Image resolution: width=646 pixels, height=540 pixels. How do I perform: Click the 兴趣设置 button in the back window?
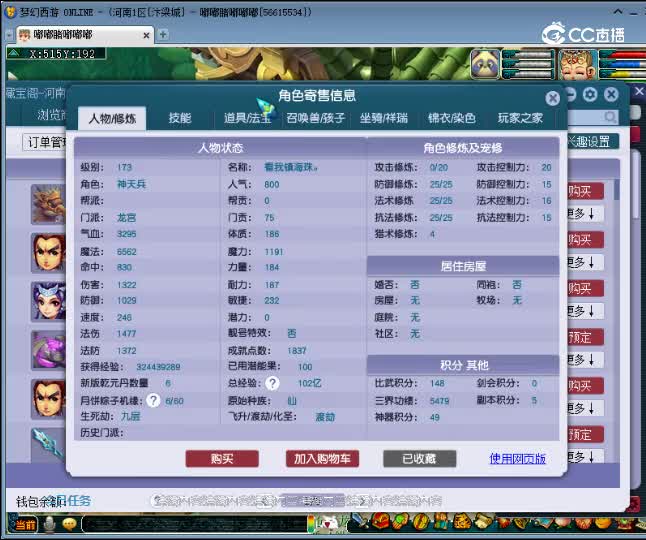(593, 142)
